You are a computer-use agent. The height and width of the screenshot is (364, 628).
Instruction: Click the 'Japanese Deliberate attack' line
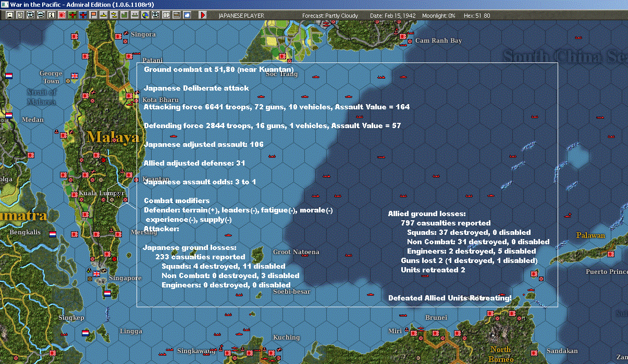click(196, 89)
